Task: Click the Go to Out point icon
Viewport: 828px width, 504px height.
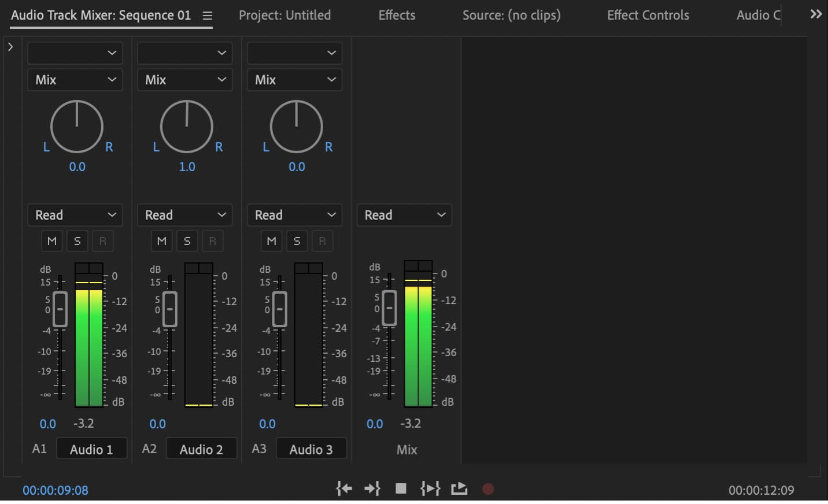Action: pos(372,488)
